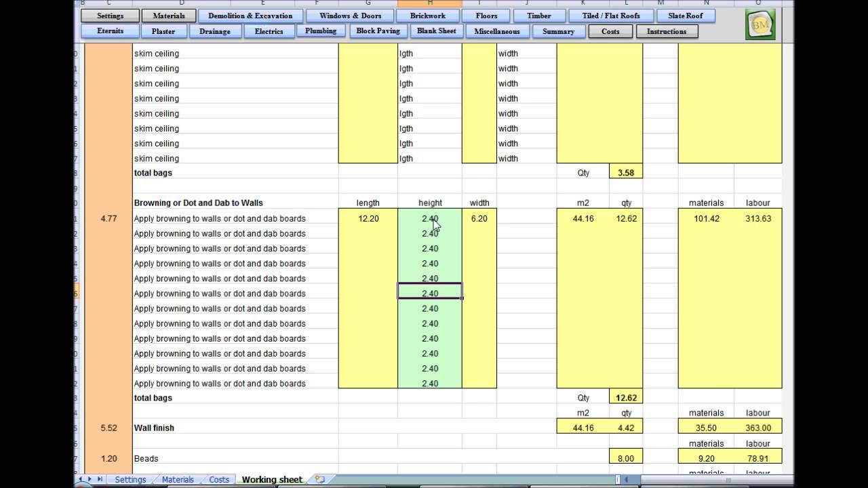Select Wall finish labour 363.00
The width and height of the screenshot is (868, 488).
click(x=757, y=428)
